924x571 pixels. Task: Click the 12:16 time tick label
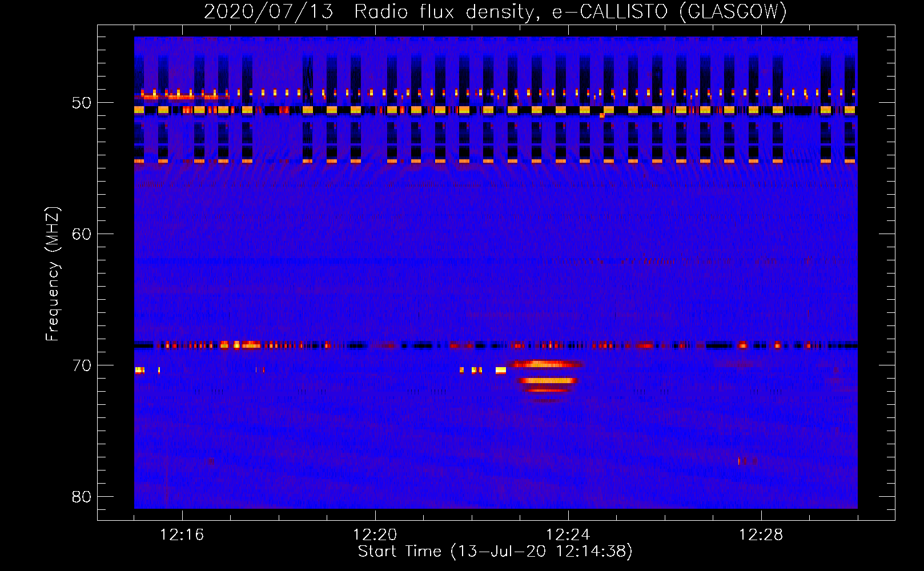[182, 534]
